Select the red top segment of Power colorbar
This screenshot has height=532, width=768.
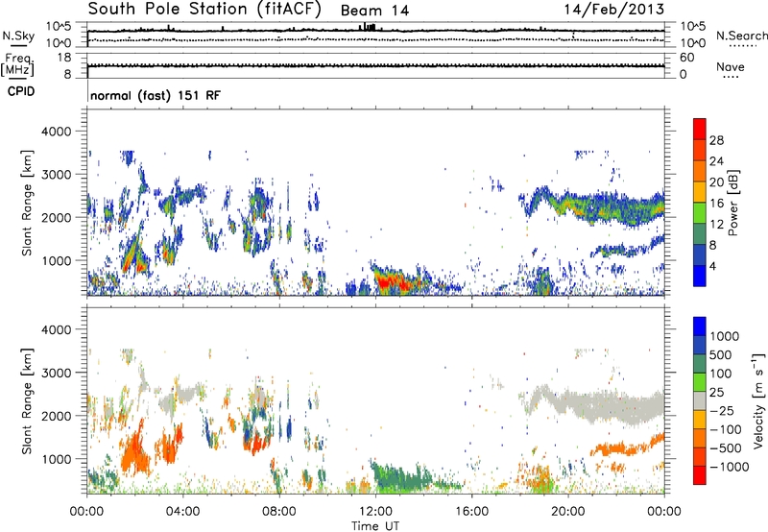(x=700, y=129)
